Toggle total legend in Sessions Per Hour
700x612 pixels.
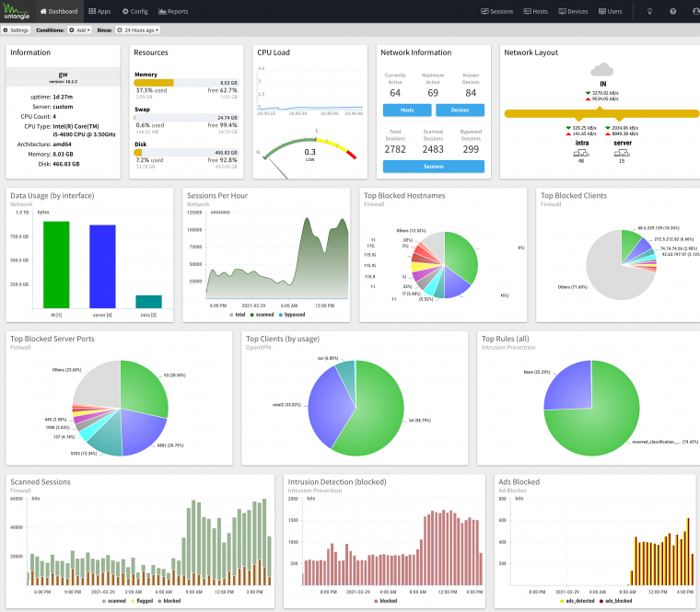(x=238, y=315)
